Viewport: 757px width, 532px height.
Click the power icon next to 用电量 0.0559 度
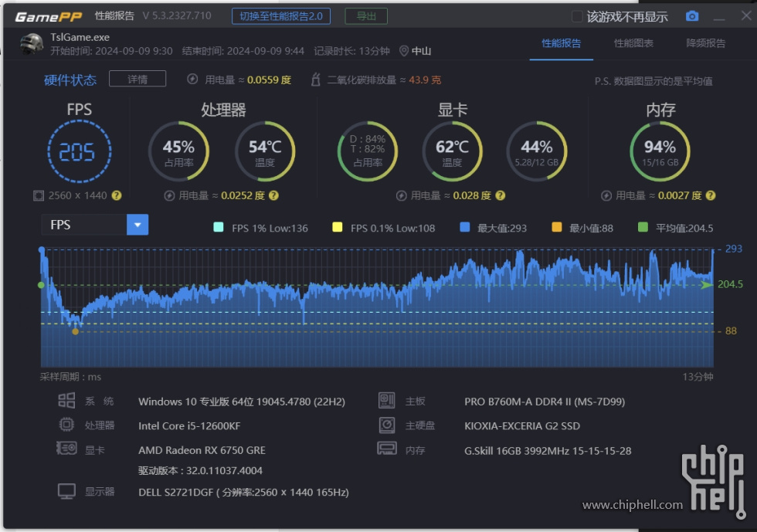(x=192, y=80)
